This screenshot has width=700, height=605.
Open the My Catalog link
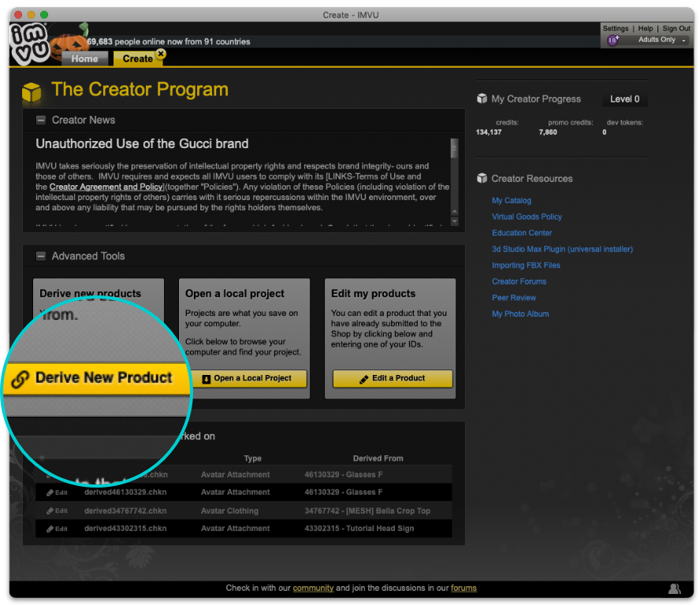coord(511,200)
